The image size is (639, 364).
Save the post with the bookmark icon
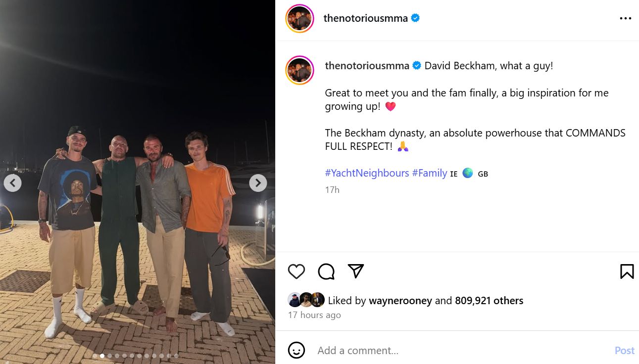pos(627,271)
